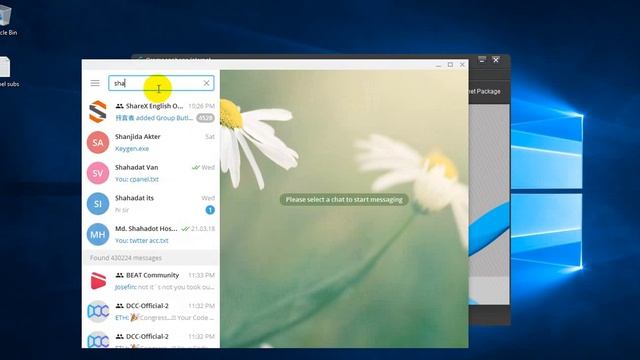Click the unread count badge on ShareX chat
The width and height of the screenshot is (640, 360).
tap(205, 118)
